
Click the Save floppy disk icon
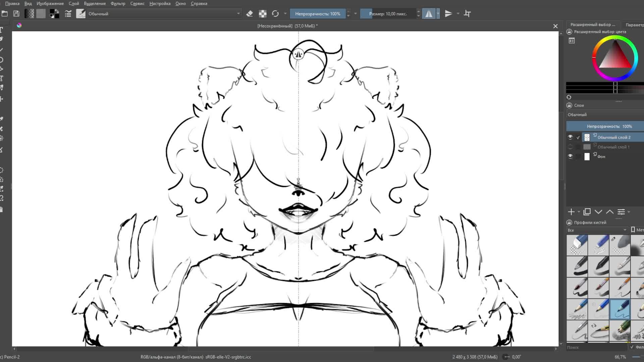(16, 14)
